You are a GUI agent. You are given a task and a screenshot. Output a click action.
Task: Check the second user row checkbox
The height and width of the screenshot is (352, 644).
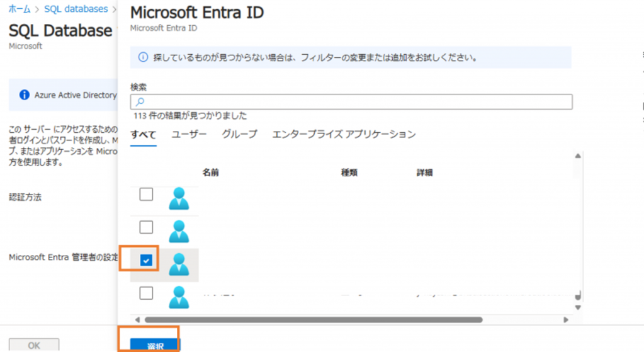point(146,227)
